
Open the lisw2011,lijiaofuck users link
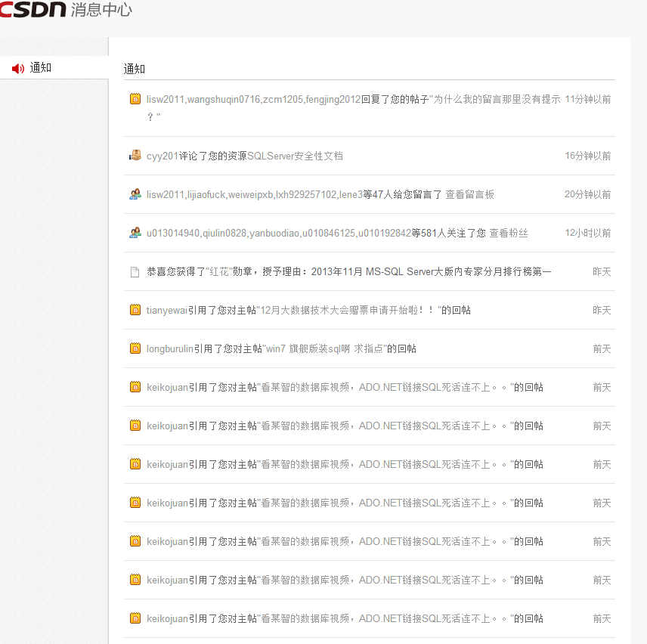tap(255, 194)
